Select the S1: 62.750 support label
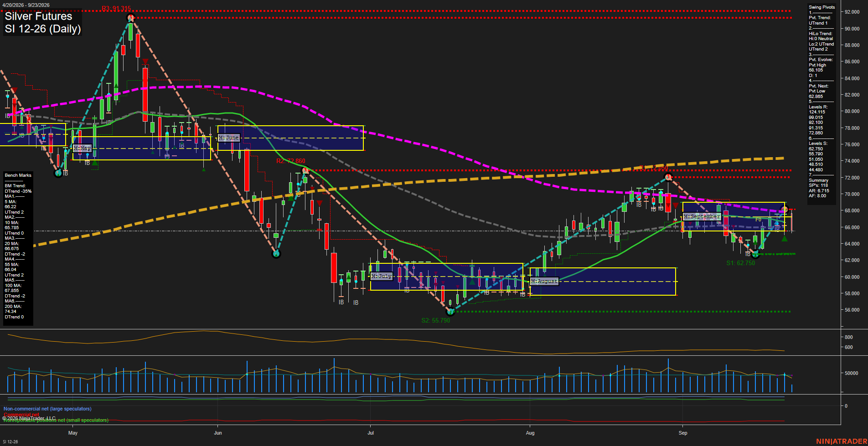Viewport: 868px width, 446px height. pos(741,263)
